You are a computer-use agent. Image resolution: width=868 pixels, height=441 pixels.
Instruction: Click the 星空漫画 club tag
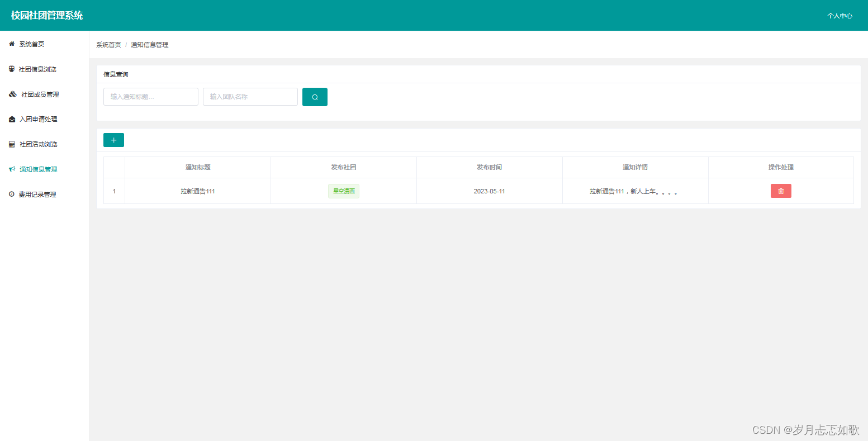tap(344, 191)
